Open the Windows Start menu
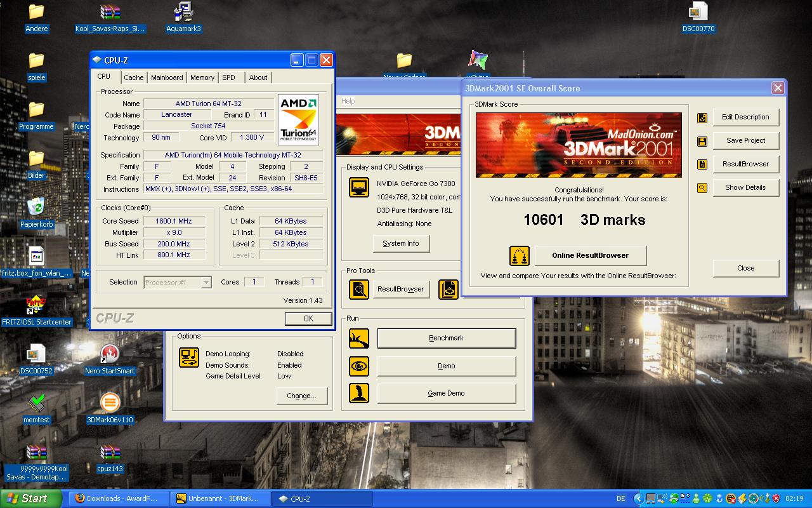The width and height of the screenshot is (812, 508). coord(30,498)
